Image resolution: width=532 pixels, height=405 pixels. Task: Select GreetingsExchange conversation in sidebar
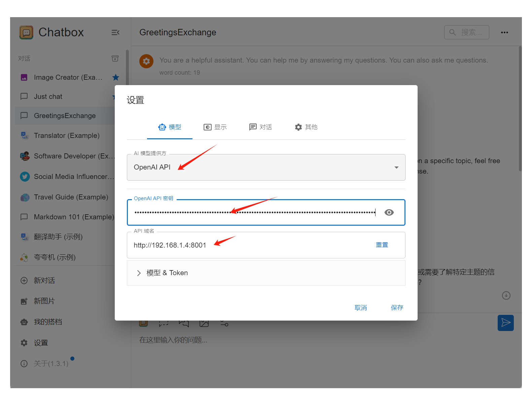click(65, 116)
